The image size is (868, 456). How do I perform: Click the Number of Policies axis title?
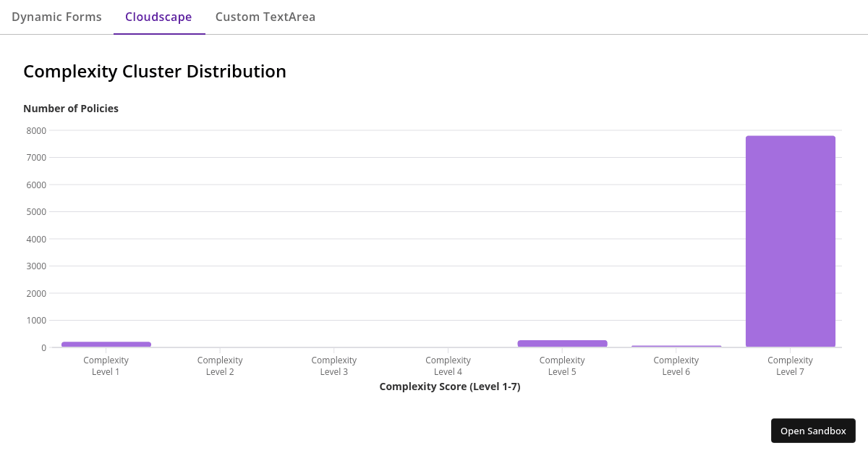pos(71,108)
